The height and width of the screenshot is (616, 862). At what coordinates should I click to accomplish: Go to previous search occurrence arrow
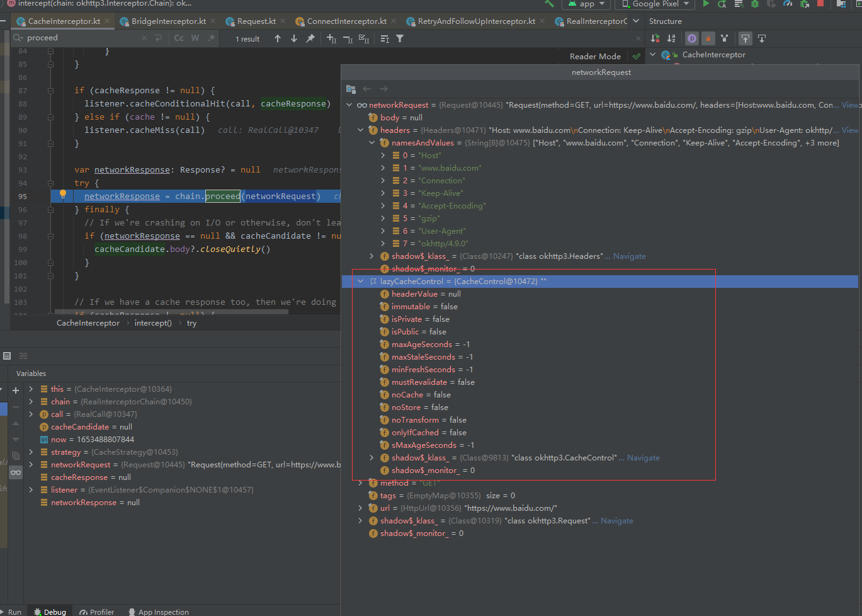point(278,38)
